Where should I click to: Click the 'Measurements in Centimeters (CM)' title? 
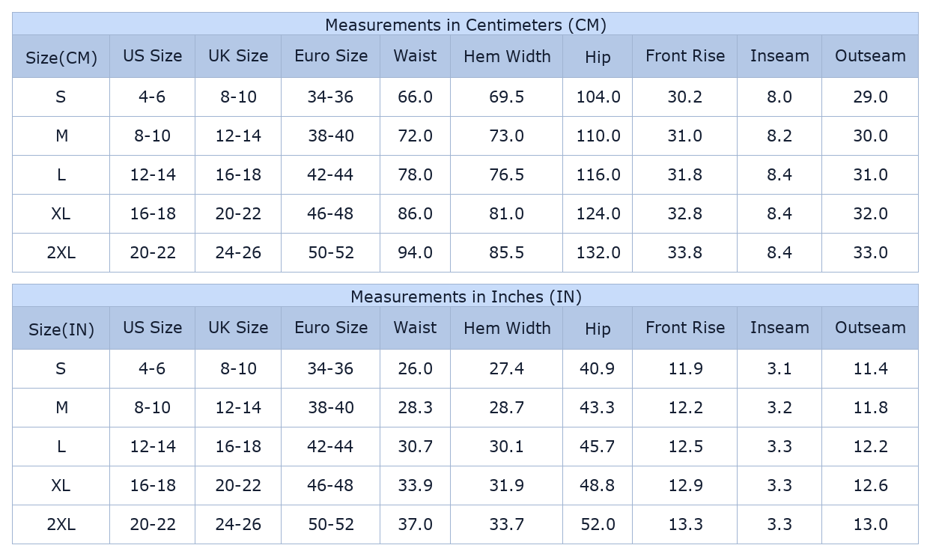[x=465, y=25]
